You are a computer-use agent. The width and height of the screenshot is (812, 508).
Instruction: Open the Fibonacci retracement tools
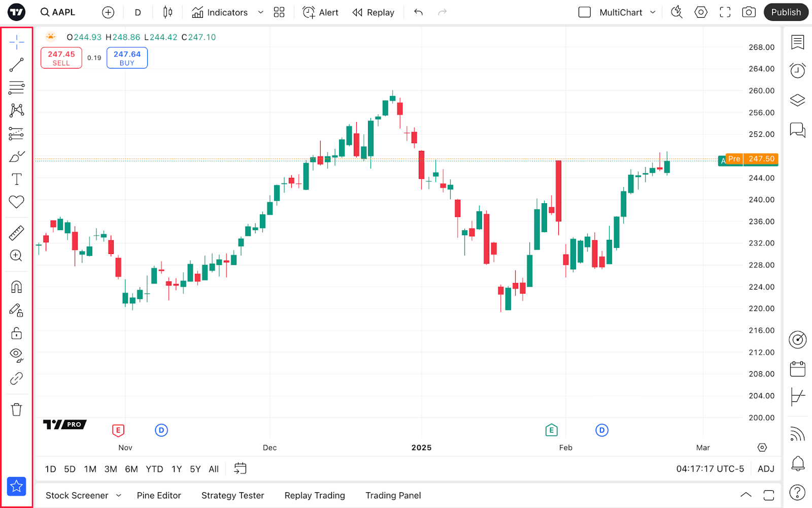pyautogui.click(x=16, y=87)
